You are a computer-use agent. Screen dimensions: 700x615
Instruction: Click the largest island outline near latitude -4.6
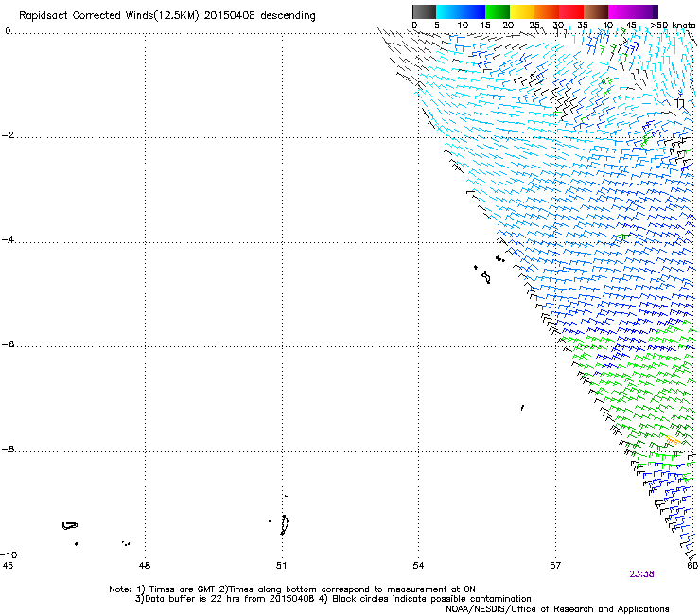pyautogui.click(x=486, y=277)
